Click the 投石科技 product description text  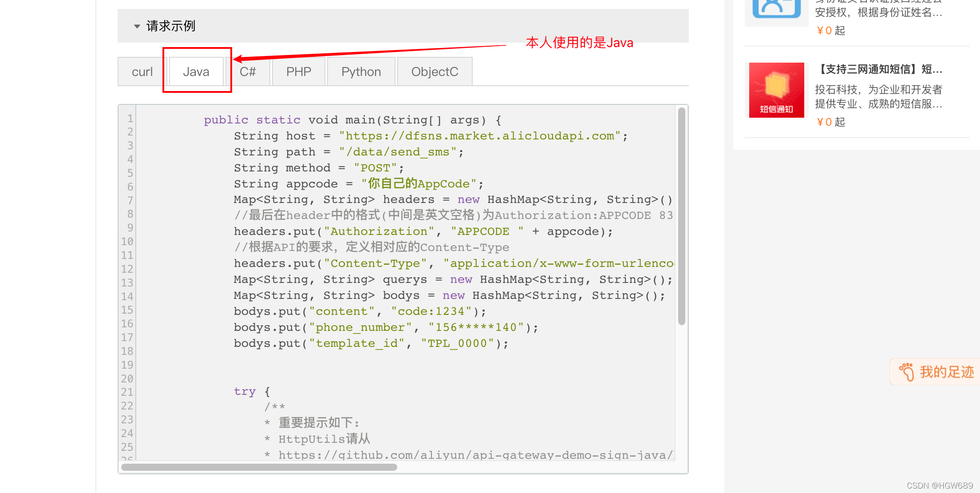(x=878, y=97)
